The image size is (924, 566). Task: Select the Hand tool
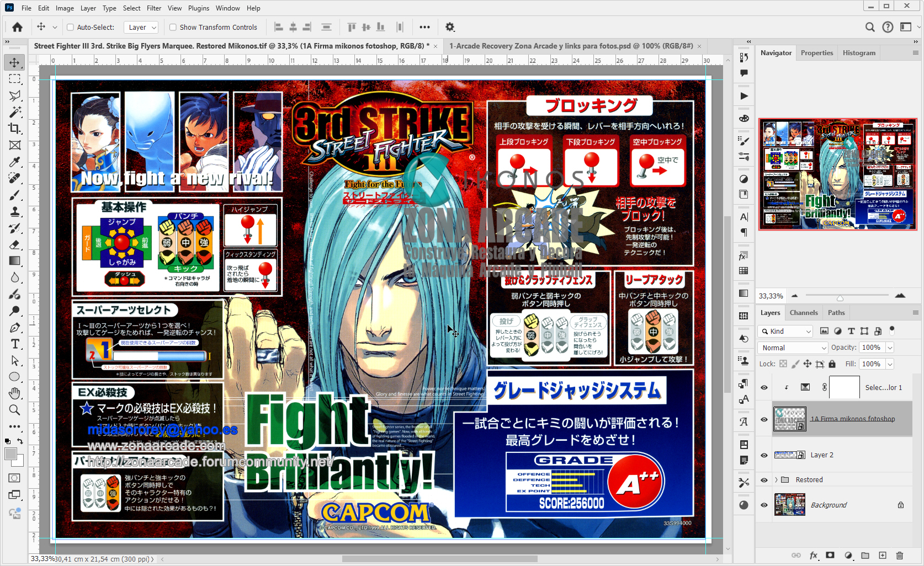[x=15, y=393]
